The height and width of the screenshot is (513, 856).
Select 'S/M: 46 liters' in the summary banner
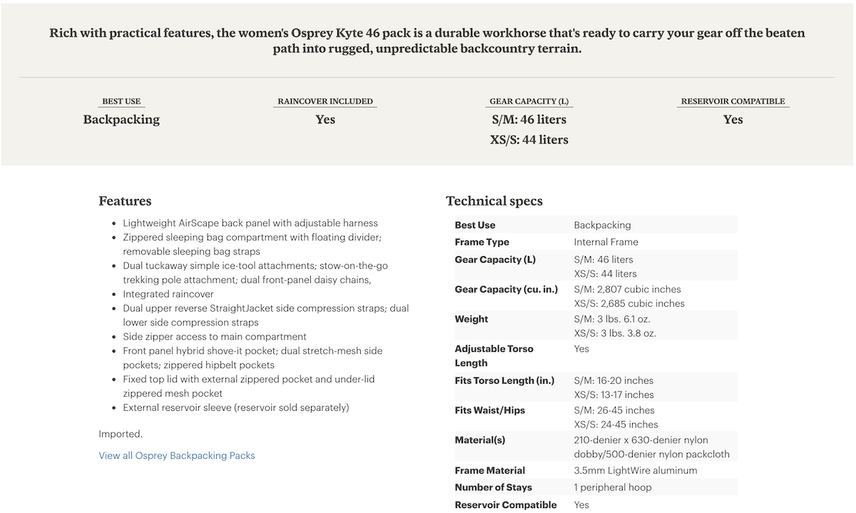pyautogui.click(x=528, y=120)
